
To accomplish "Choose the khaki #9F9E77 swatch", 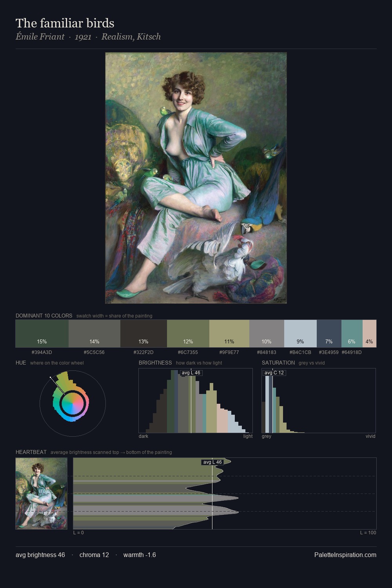I will [x=229, y=334].
